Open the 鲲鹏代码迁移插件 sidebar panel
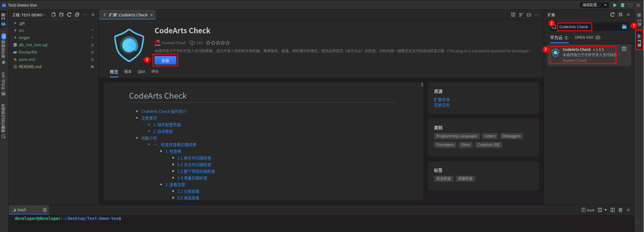The width and height of the screenshot is (644, 232). coord(4,121)
